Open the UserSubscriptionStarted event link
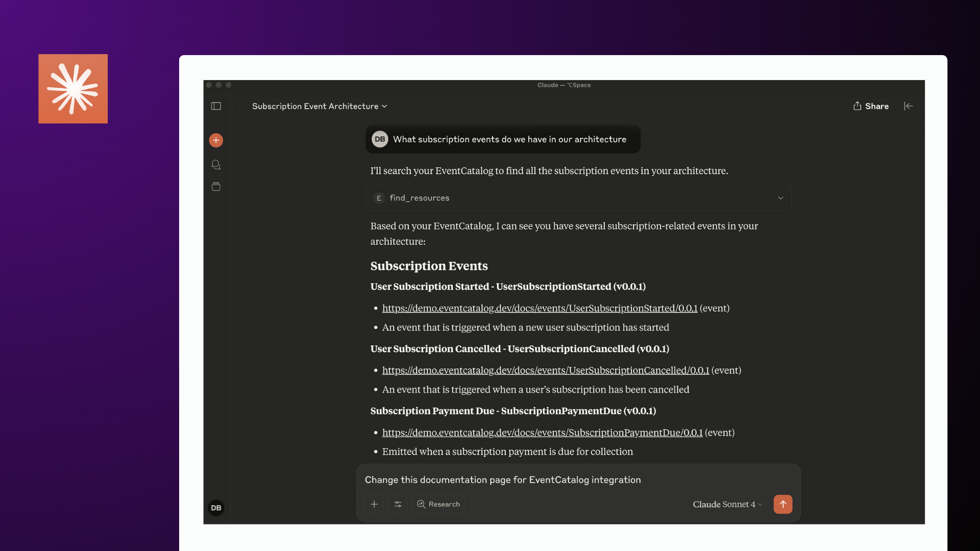980x551 pixels. [540, 308]
